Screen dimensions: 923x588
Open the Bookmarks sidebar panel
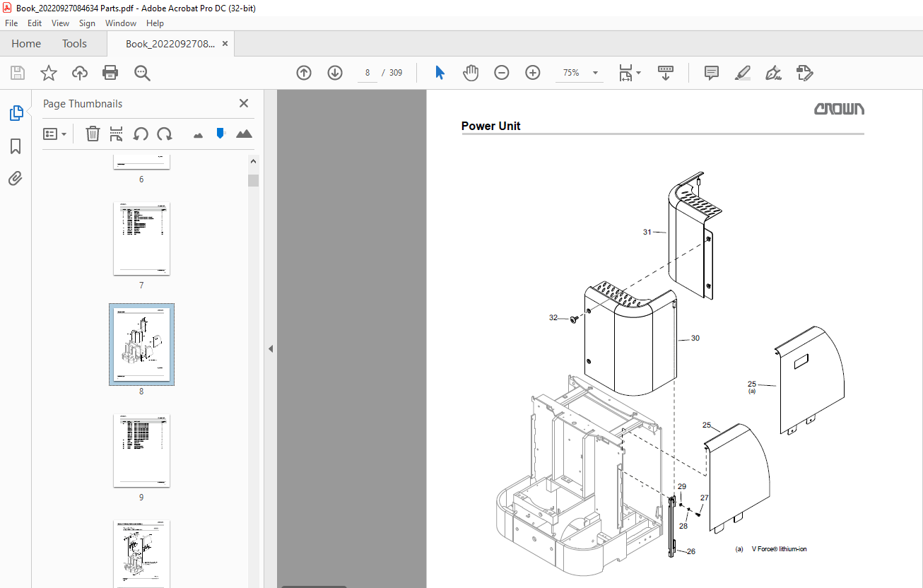pyautogui.click(x=16, y=146)
